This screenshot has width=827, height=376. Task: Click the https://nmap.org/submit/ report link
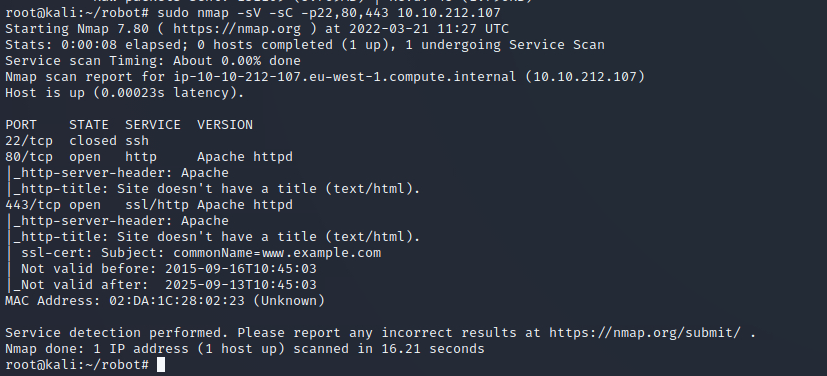645,333
